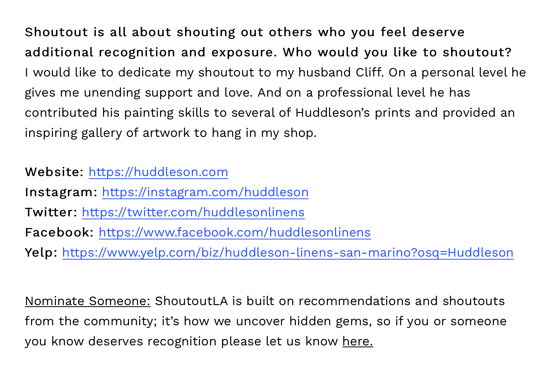The image size is (554, 392).
Task: Follow the "here." link at the end
Action: [x=357, y=341]
